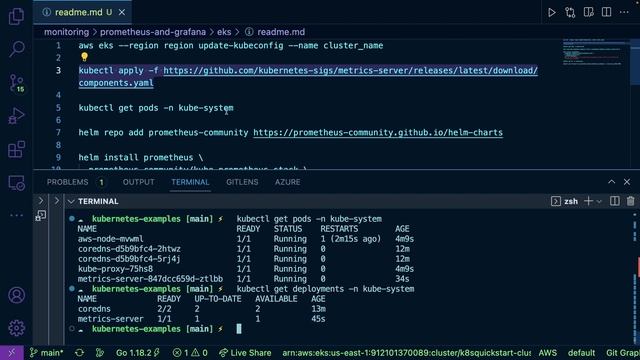Screen dimensions: 640x360
Task: Create a new terminal with plus icon
Action: [588, 201]
